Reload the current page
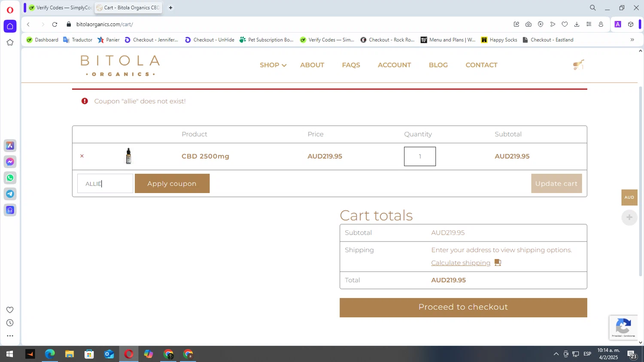 [55, 24]
